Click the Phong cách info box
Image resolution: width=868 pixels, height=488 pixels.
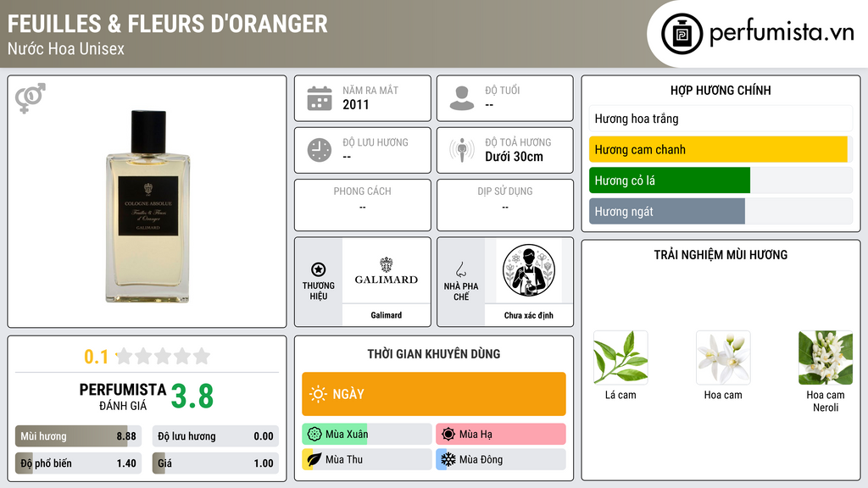(x=363, y=205)
